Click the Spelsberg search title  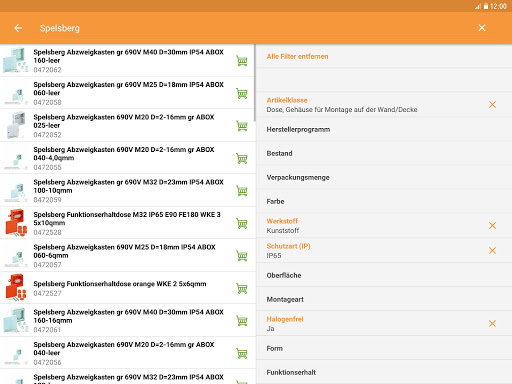click(60, 28)
